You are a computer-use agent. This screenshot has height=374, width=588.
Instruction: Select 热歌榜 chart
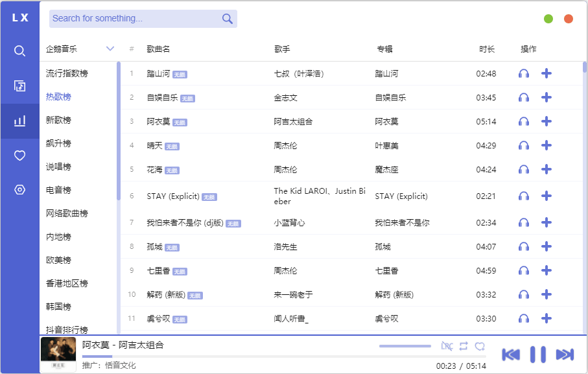pos(58,97)
